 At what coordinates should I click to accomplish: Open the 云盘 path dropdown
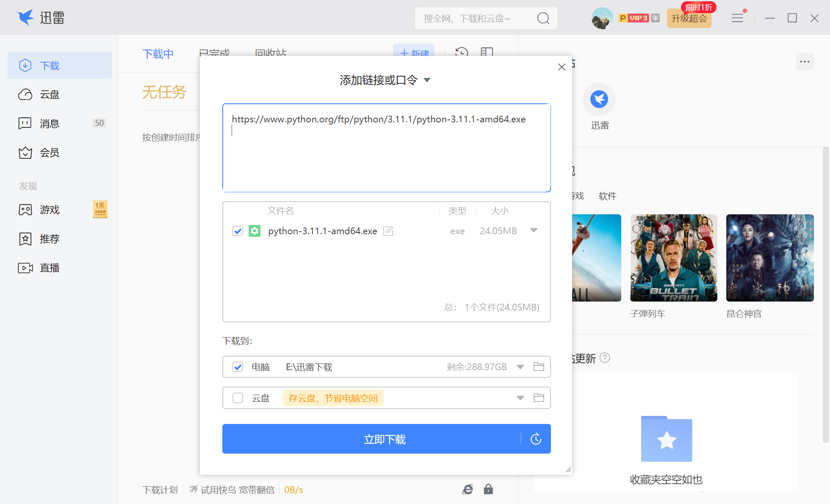(x=520, y=398)
